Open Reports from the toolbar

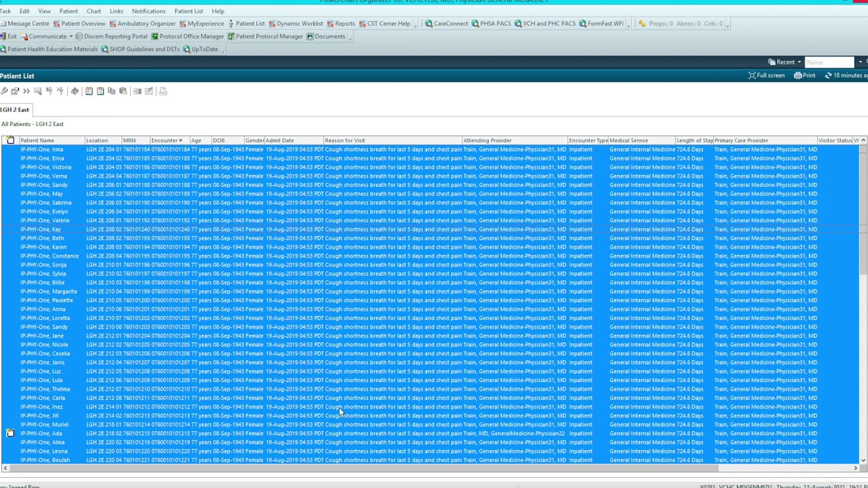pos(340,24)
